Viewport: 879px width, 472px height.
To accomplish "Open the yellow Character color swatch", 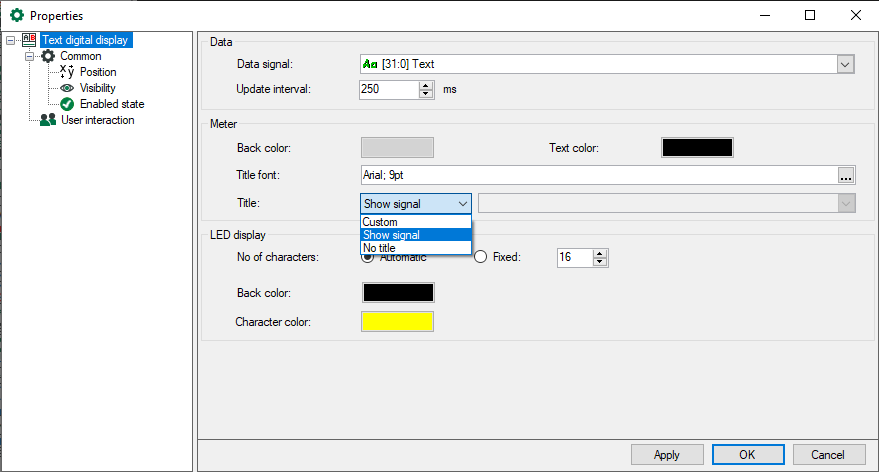I will (397, 322).
